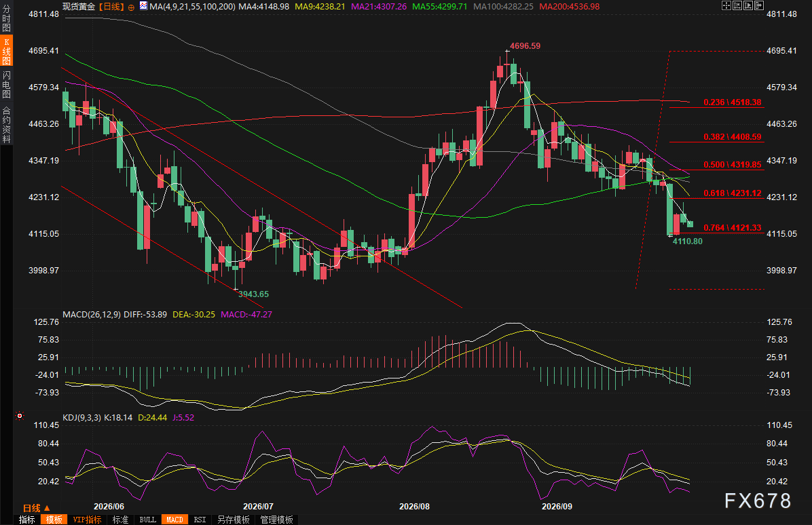Click the 0.500 \ 4319.85 Fibonacci label
The height and width of the screenshot is (525, 812).
click(x=733, y=165)
